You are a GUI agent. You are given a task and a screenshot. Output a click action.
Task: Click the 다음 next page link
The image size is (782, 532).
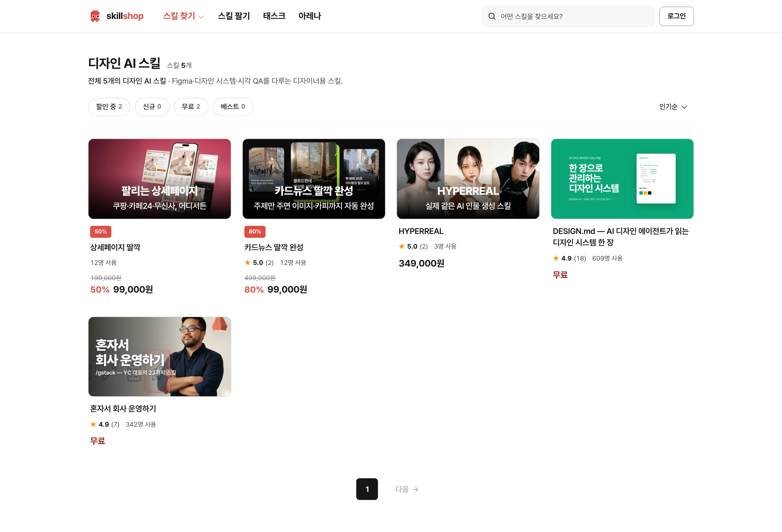pos(406,489)
